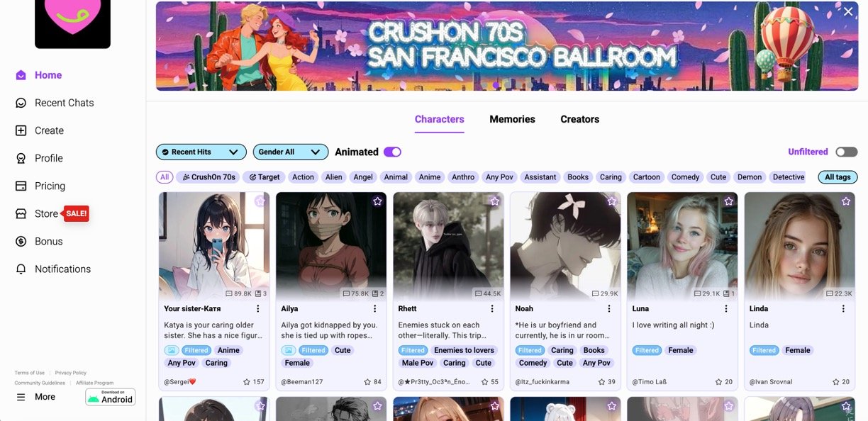Switch to the Characters tab
The width and height of the screenshot is (868, 421).
[x=440, y=119]
